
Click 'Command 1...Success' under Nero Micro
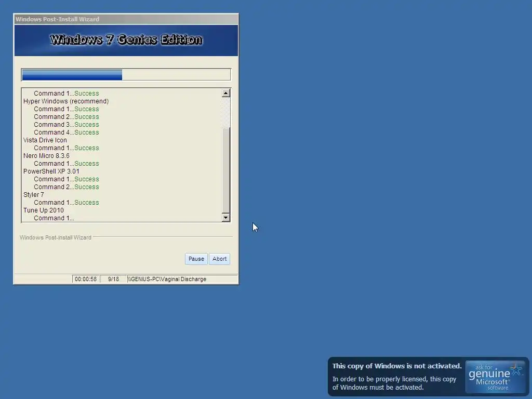pyautogui.click(x=66, y=164)
